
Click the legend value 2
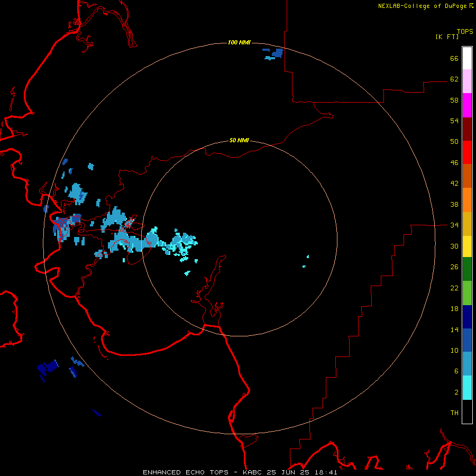tap(456, 392)
